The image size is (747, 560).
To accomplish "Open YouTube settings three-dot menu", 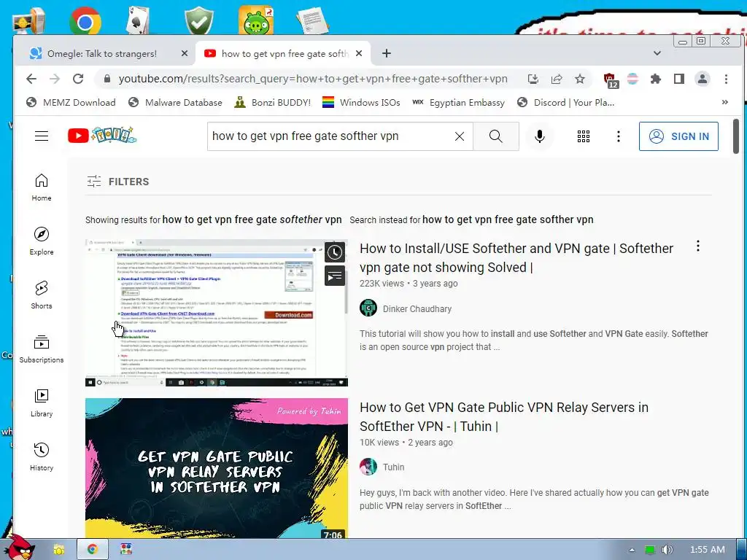I will pos(619,136).
